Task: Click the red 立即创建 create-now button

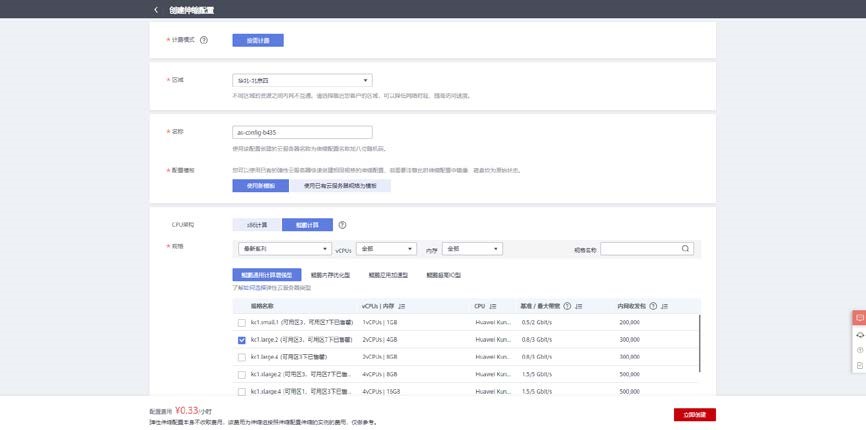Action: tap(695, 415)
